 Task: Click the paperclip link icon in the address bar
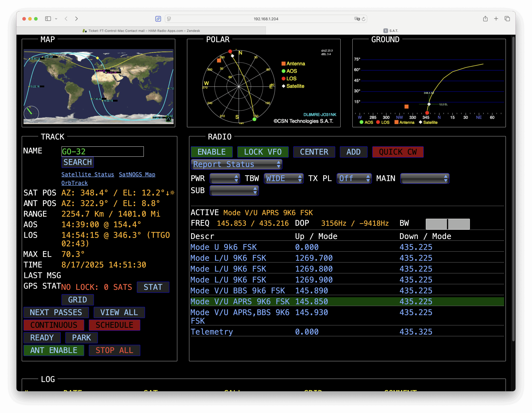158,19
